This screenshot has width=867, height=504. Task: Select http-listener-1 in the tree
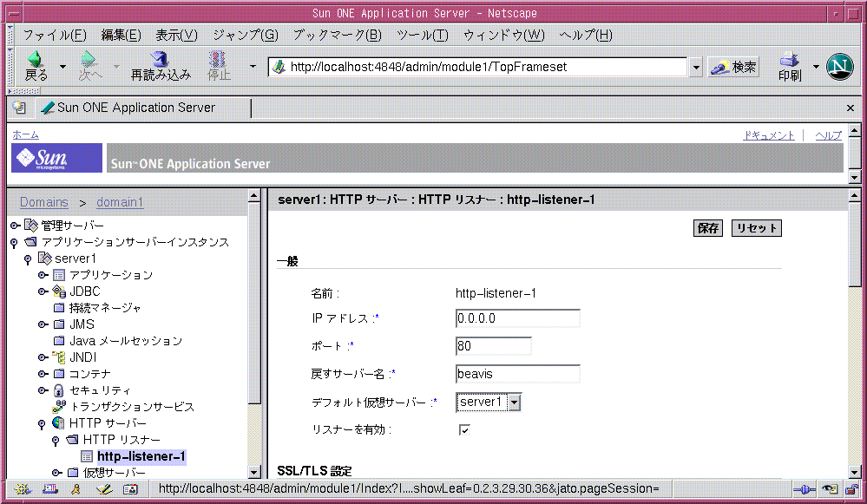tap(141, 456)
